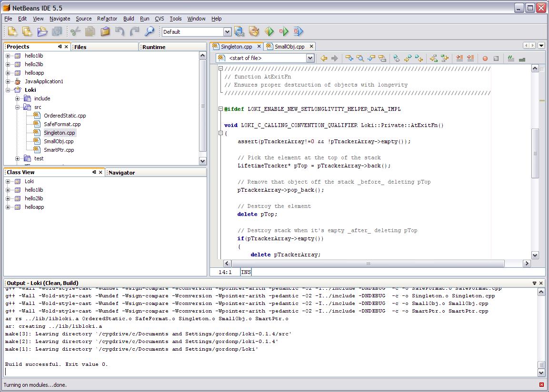This screenshot has width=549, height=392.
Task: Click the editor's vertical scrollbar thumb
Action: [535, 153]
